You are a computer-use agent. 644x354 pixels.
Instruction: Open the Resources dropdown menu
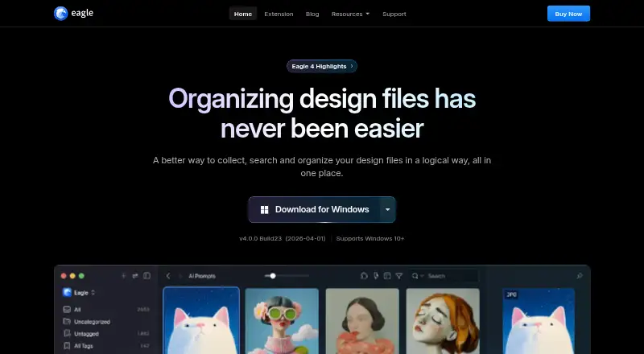[x=350, y=14]
